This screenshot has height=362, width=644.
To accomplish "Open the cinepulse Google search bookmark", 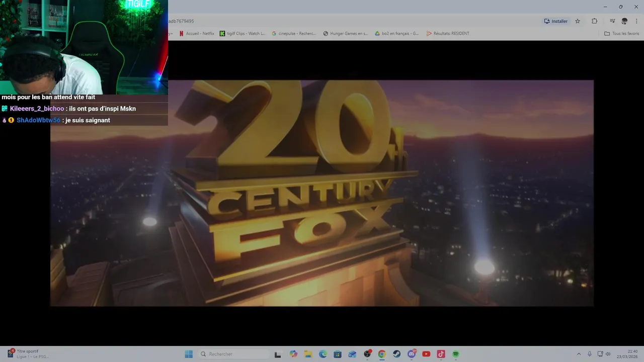I will point(294,34).
